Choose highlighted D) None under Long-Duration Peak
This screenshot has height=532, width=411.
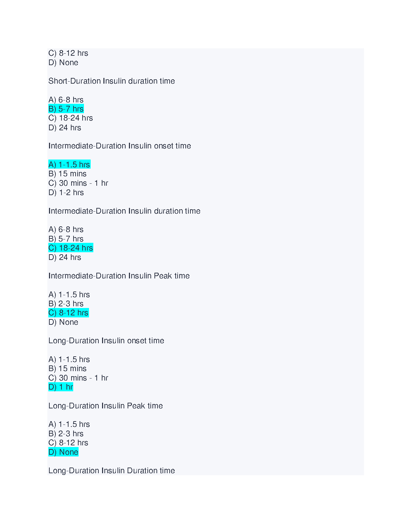63,452
